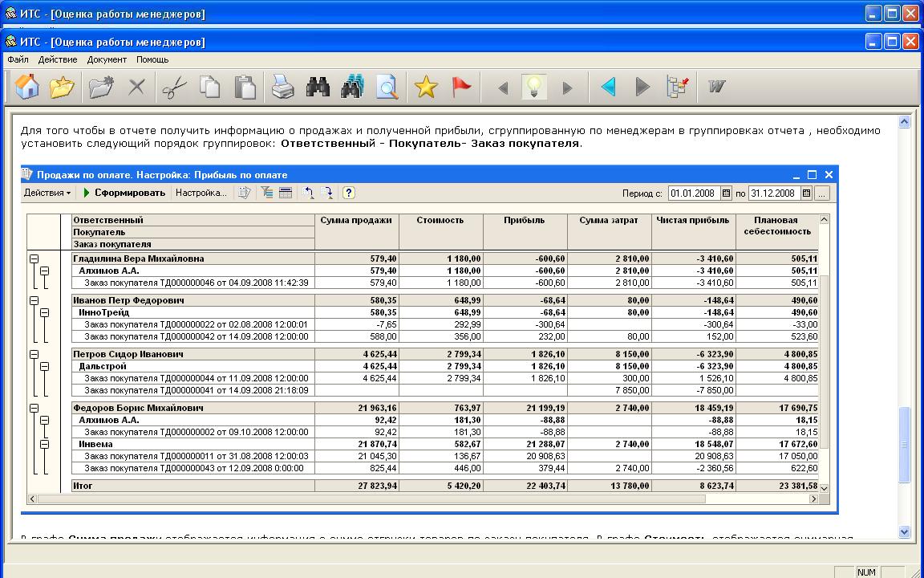Open the Действия dropdown
The width and height of the screenshot is (924, 578).
(x=47, y=193)
